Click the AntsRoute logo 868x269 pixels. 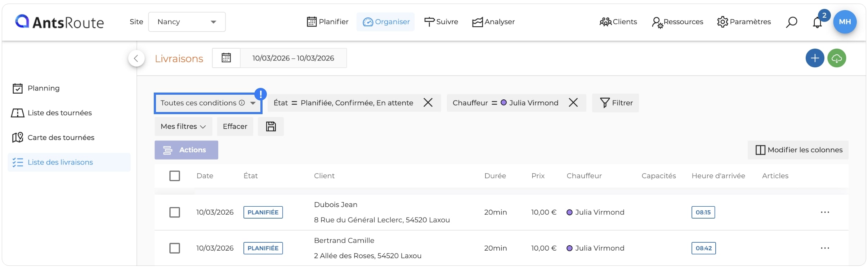59,22
